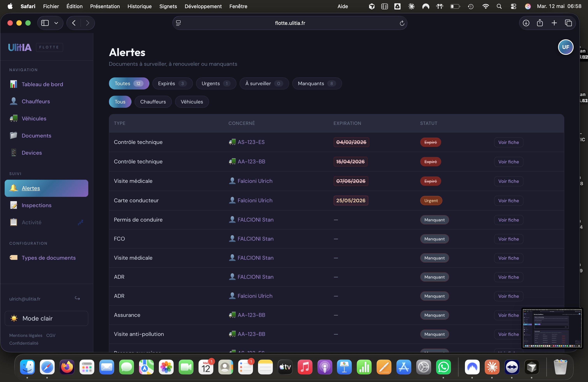Open Voir fiche for FCO row
The height and width of the screenshot is (382, 588).
pos(508,239)
